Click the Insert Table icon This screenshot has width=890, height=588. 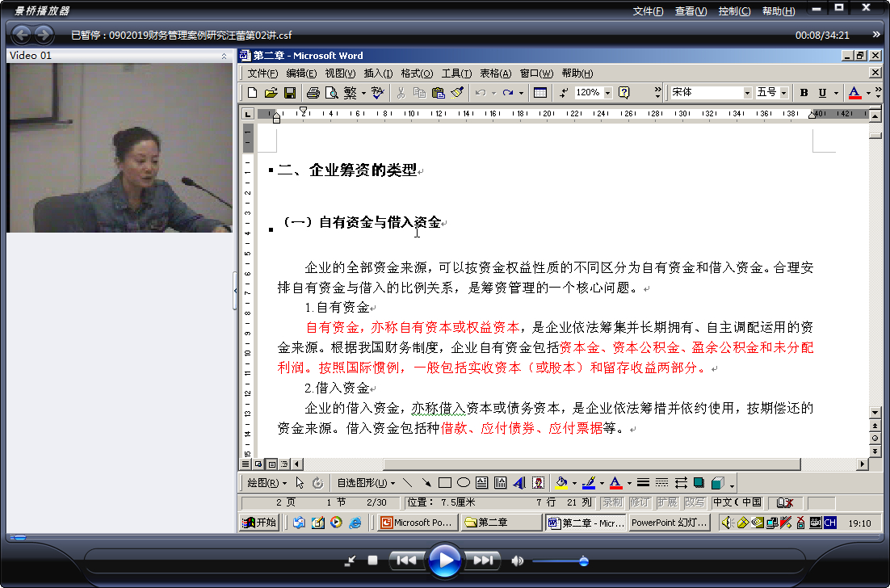coord(540,93)
